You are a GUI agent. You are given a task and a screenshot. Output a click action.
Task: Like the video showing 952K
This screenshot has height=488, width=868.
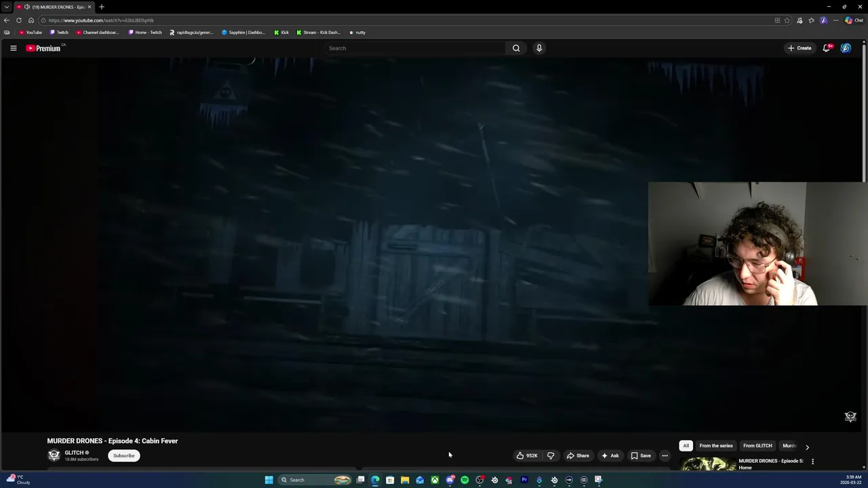pyautogui.click(x=527, y=455)
